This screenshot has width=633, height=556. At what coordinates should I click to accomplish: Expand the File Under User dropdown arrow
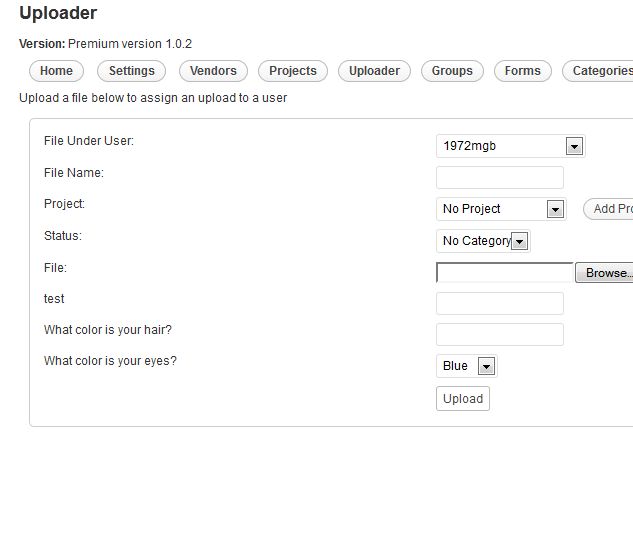(x=574, y=146)
